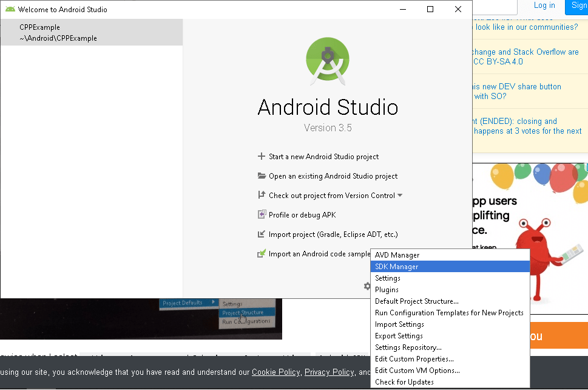
Task: Open the CPPExample recent project
Action: [92, 32]
